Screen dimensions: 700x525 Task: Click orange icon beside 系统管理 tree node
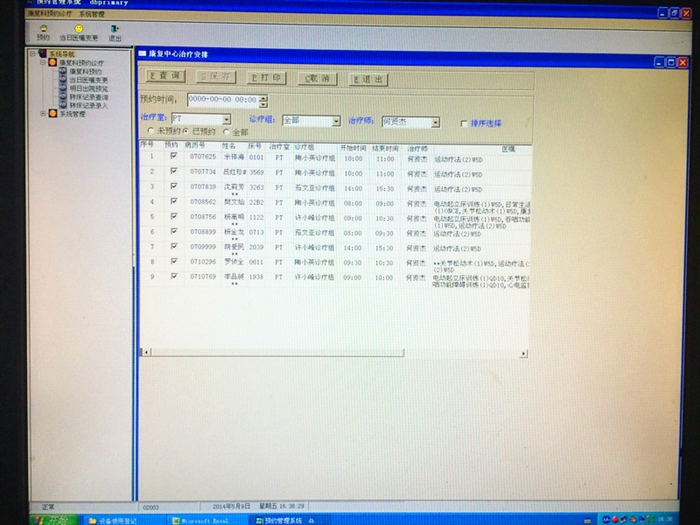tap(53, 113)
